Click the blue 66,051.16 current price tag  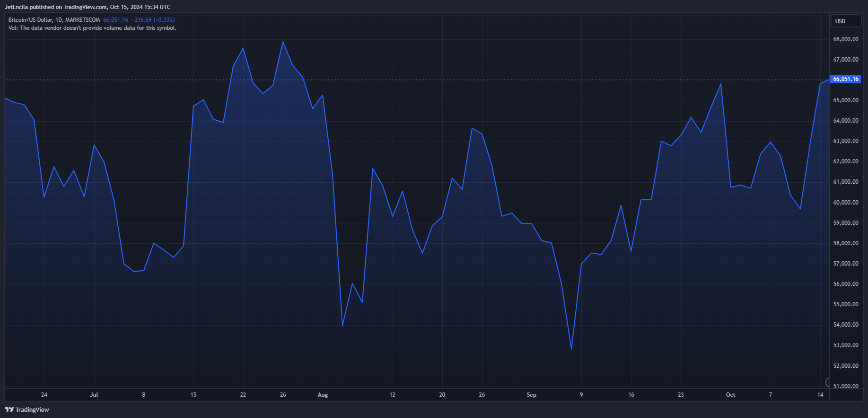coord(845,79)
